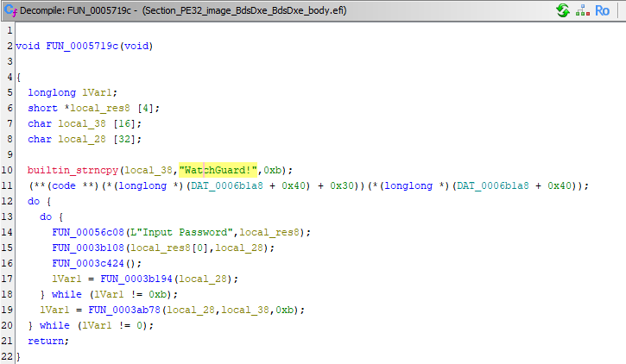The image size is (626, 364).
Task: Click lVar1 assigned from FUN_0003ab78
Action: [x=54, y=311]
